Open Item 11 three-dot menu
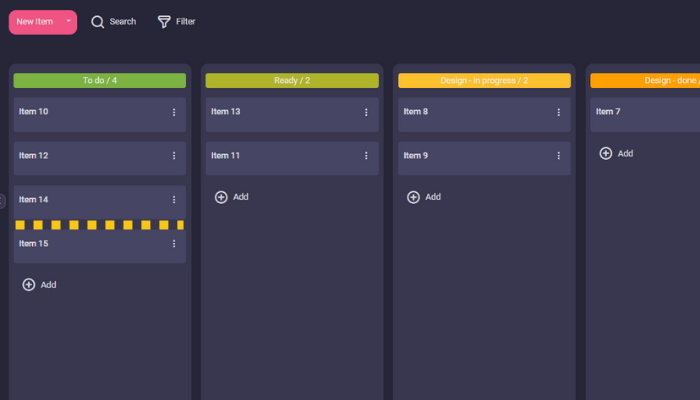 pos(366,156)
